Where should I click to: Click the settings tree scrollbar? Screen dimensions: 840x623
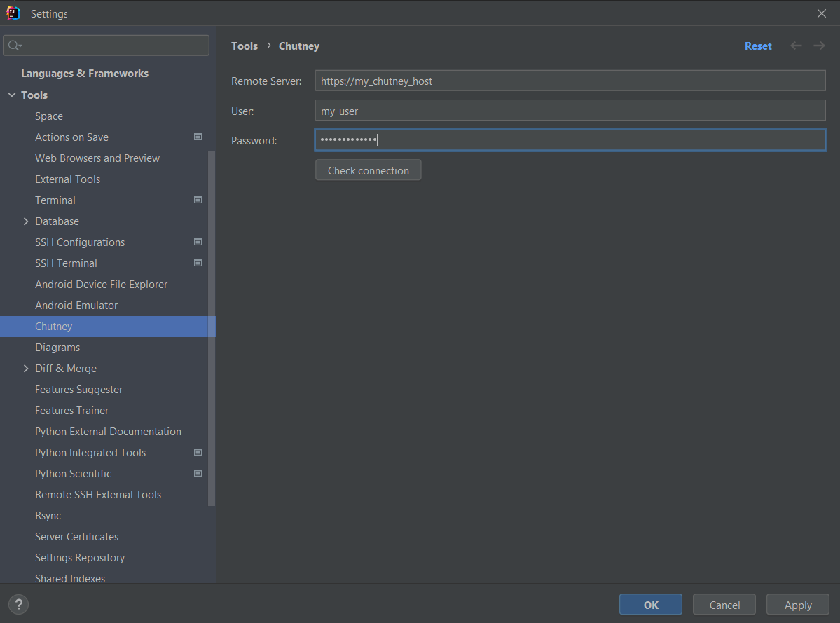212,329
